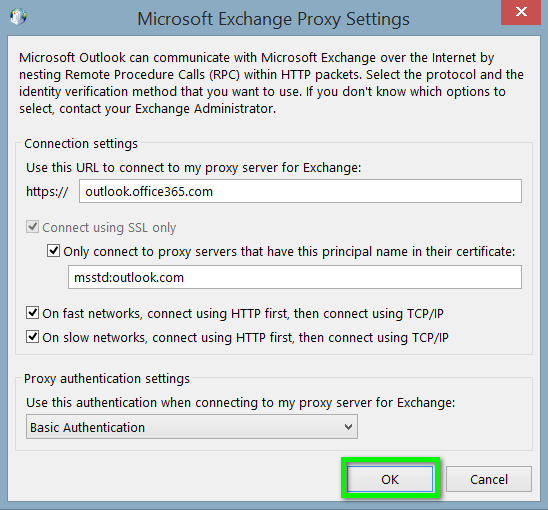
Task: Open the Basic Authentication dropdown
Action: [x=192, y=427]
